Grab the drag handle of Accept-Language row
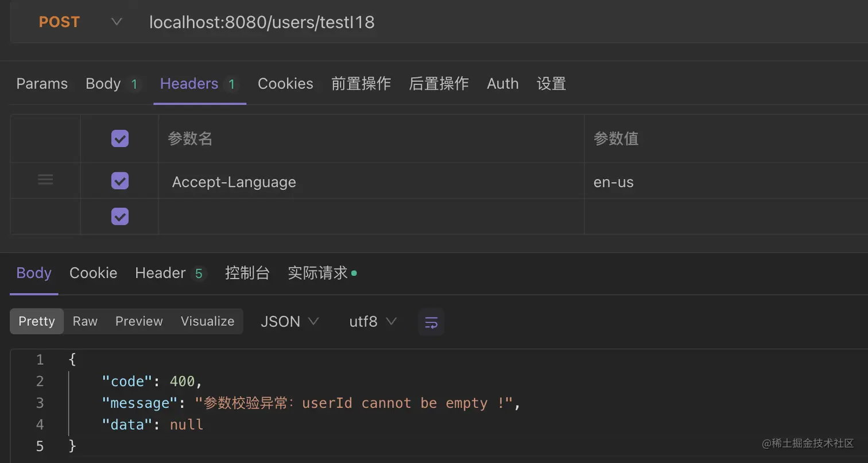The image size is (868, 463). (x=45, y=180)
